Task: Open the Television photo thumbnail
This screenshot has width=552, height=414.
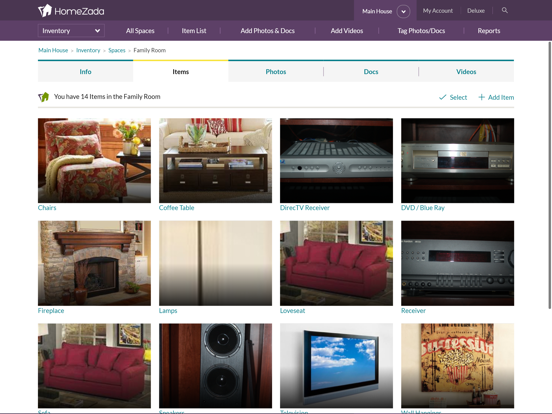Action: [337, 366]
